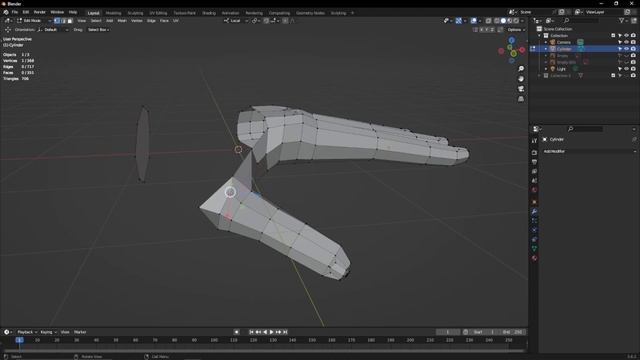Open Marker menu in timeline

80,332
